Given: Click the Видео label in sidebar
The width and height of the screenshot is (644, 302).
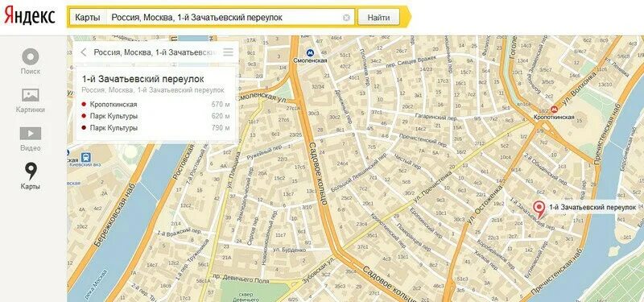Looking at the screenshot, I should [x=31, y=148].
